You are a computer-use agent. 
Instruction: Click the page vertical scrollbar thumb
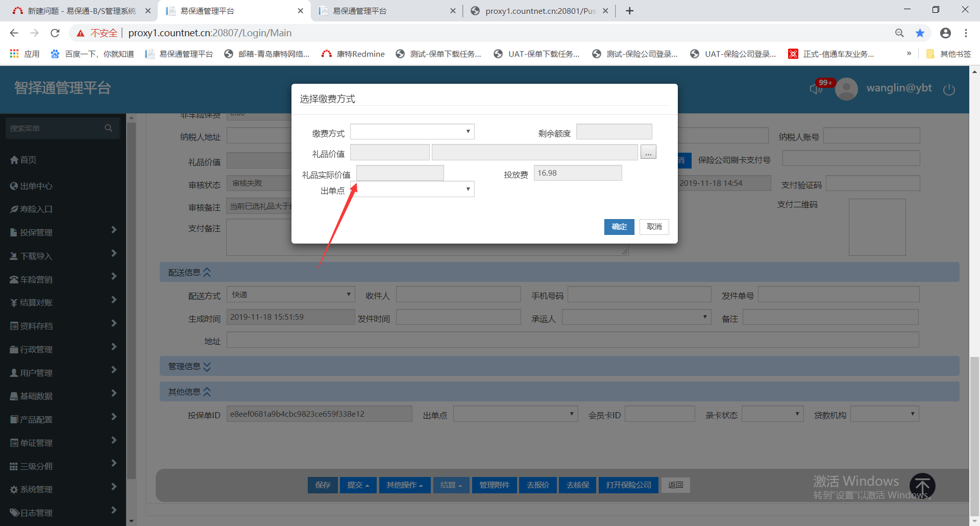point(974,437)
